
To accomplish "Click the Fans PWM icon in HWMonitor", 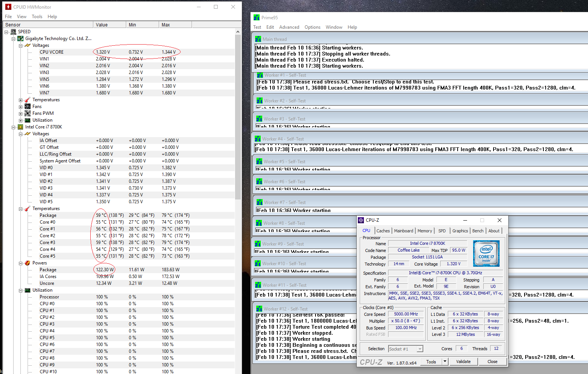I will (x=28, y=113).
